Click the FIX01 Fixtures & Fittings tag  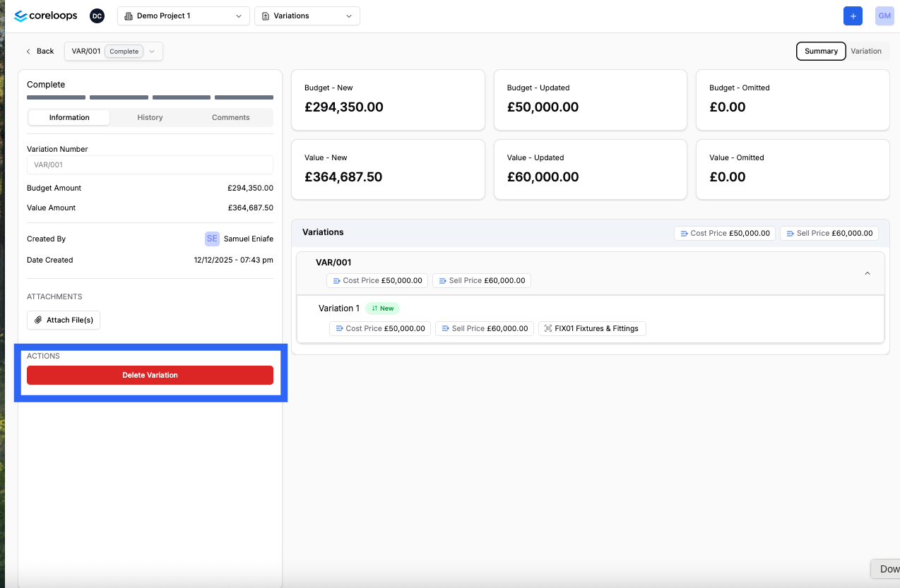click(592, 328)
